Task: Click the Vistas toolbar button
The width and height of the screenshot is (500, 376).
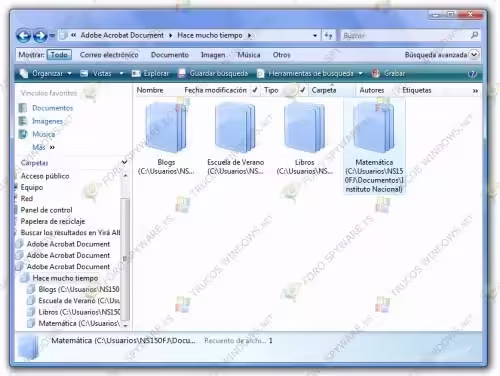Action: point(97,73)
